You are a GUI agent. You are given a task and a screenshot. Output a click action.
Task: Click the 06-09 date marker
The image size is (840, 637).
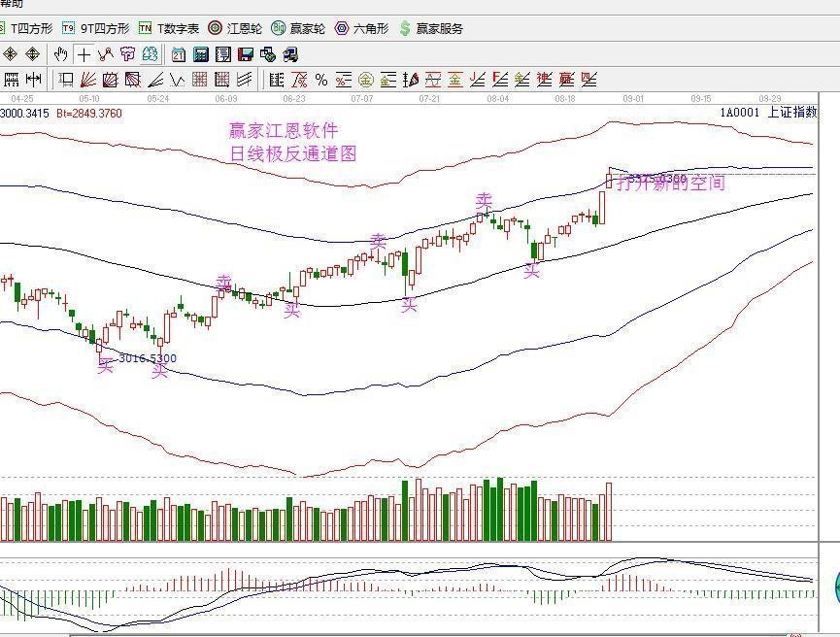[x=226, y=99]
